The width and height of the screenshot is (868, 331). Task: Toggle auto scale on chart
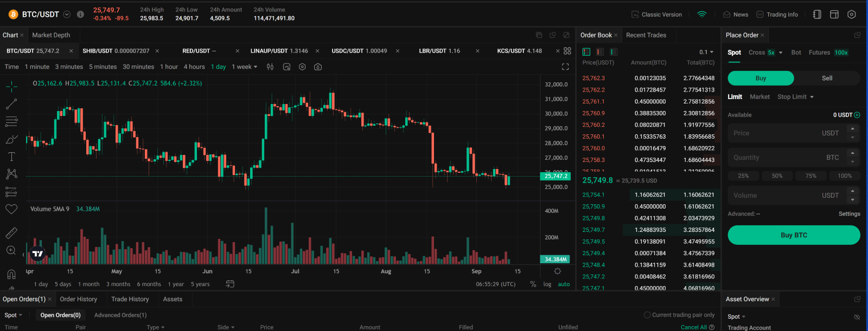point(564,284)
